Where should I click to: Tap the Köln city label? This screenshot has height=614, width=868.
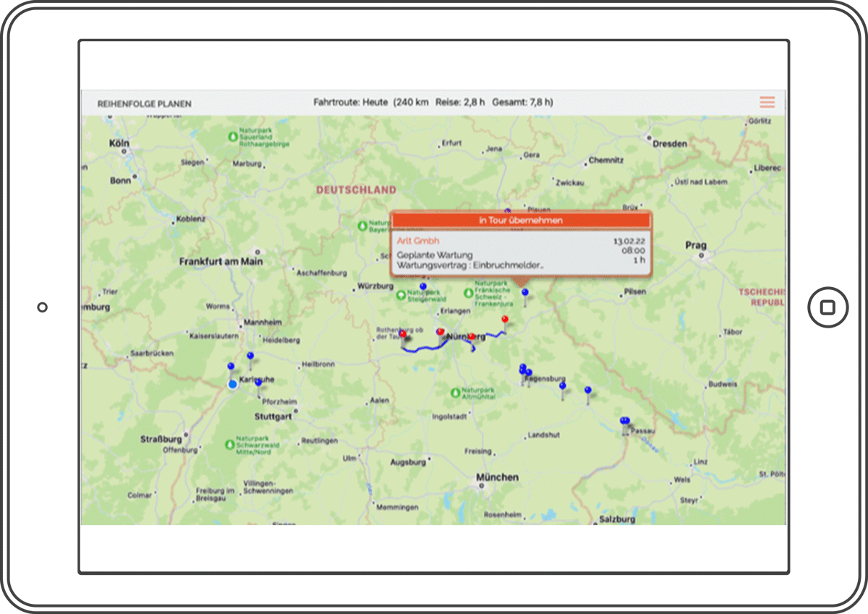tap(119, 144)
